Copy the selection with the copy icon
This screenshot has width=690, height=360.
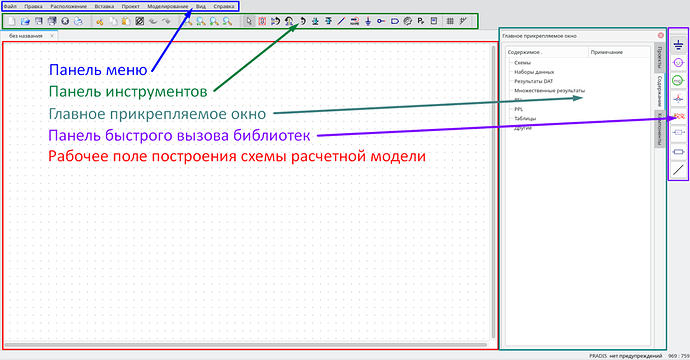(113, 21)
